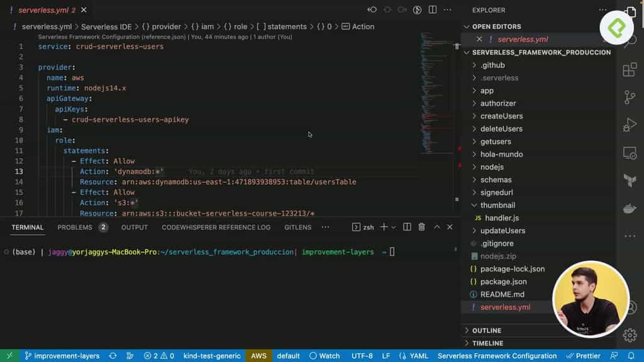The image size is (644, 362).
Task: Open a new terminal with the plus icon
Action: pyautogui.click(x=384, y=227)
